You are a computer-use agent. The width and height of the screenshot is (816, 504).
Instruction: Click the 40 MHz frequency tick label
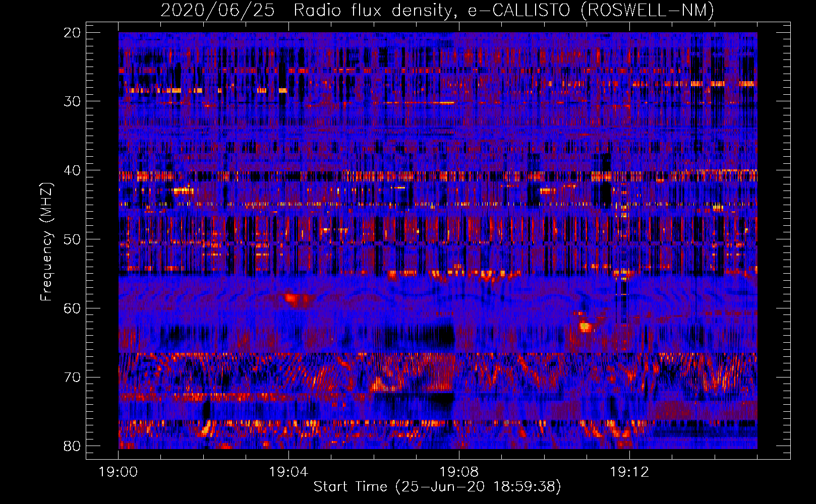coord(72,170)
